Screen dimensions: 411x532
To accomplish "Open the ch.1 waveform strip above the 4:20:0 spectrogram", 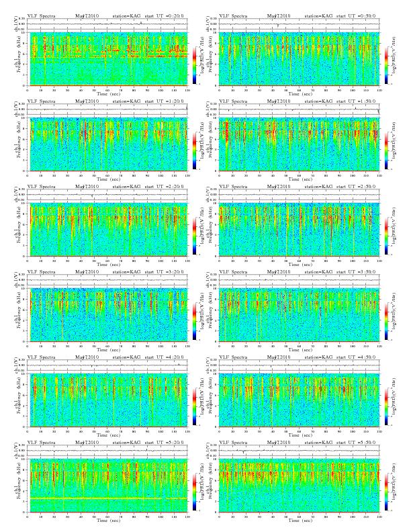I will click(x=107, y=365).
